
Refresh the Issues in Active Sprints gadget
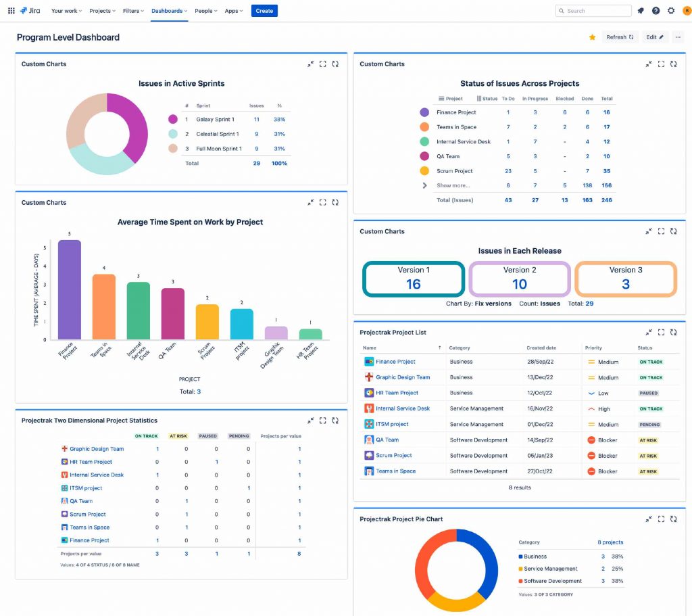click(x=336, y=64)
